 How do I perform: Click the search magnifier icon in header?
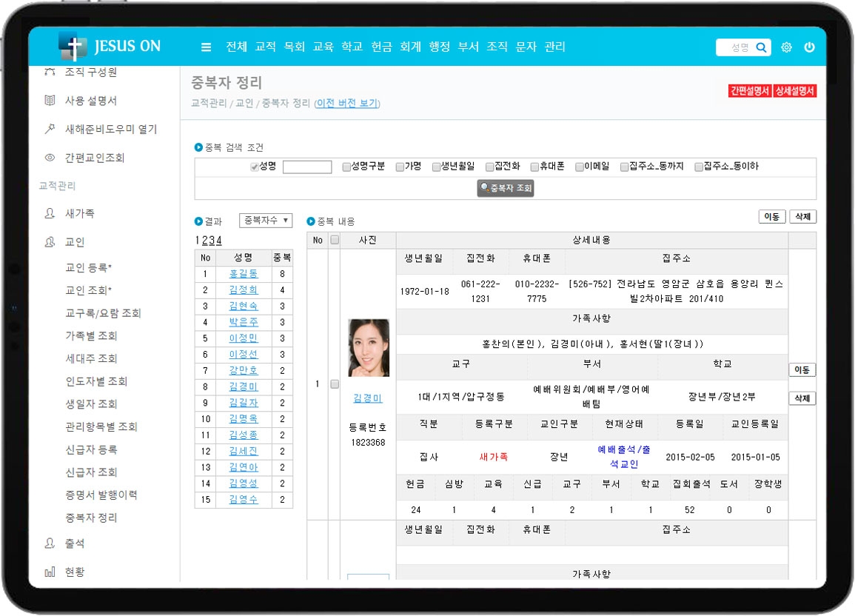coord(761,47)
